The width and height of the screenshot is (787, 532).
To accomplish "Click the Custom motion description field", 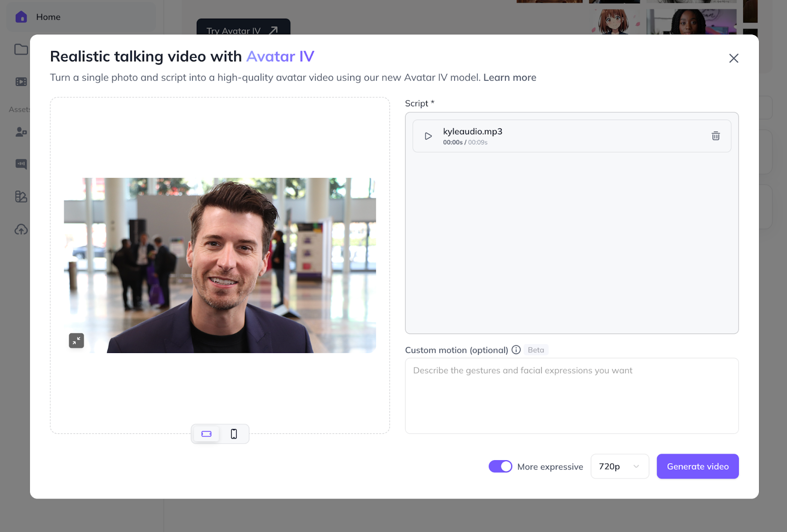I will click(571, 396).
